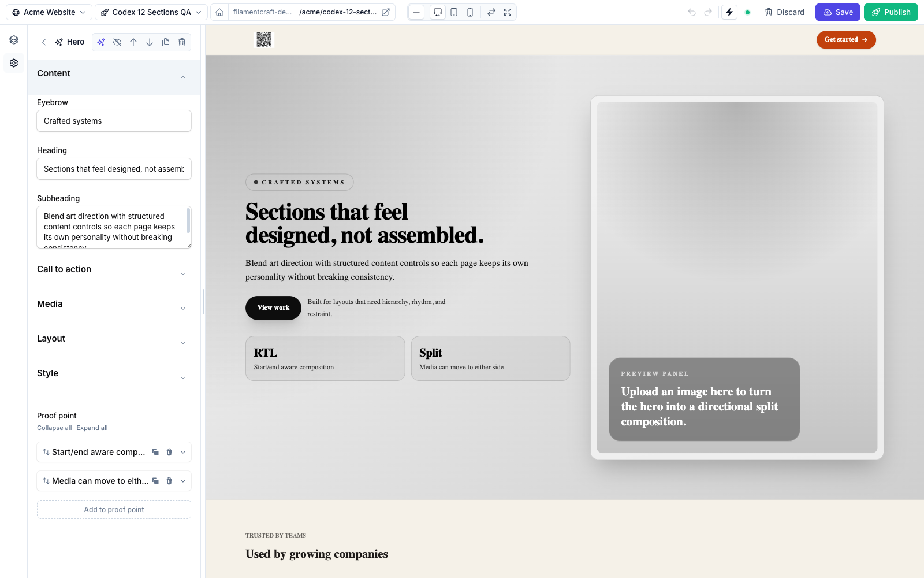Collapse all proof points
Screen dimensions: 924x578
(54, 428)
